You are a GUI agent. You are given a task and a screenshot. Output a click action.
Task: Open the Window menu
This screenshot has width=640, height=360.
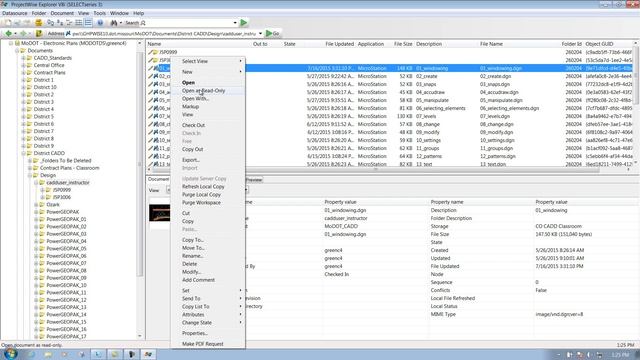coord(119,13)
